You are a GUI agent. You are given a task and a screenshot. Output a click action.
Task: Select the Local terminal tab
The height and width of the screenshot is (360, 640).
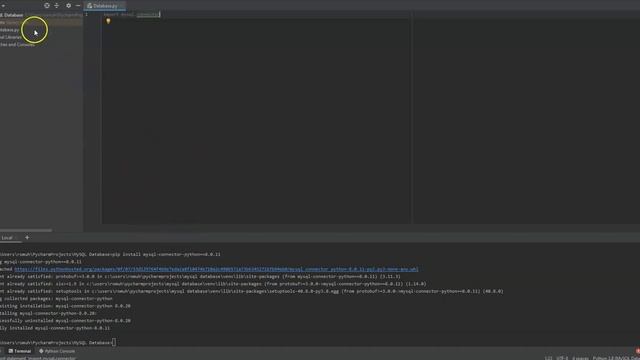[7, 238]
